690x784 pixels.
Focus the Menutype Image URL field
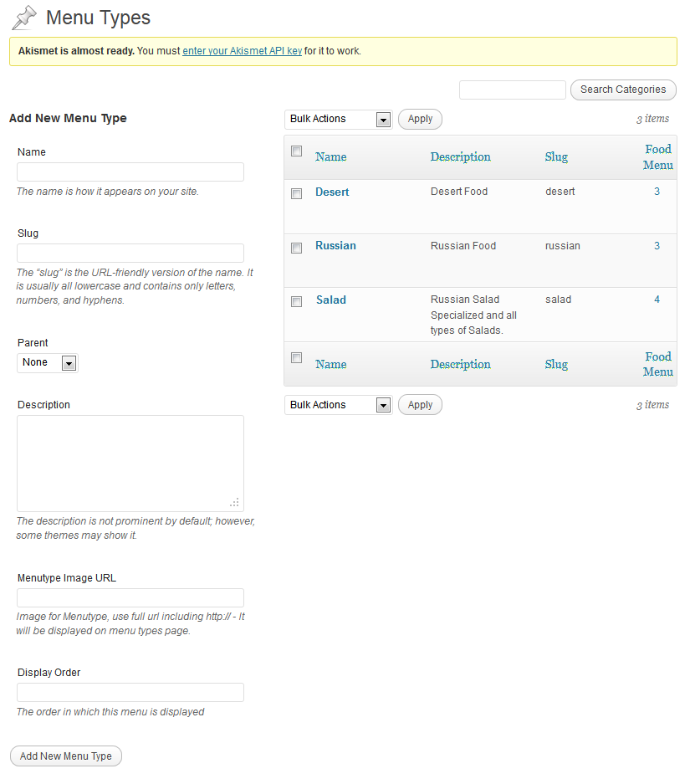coord(130,598)
